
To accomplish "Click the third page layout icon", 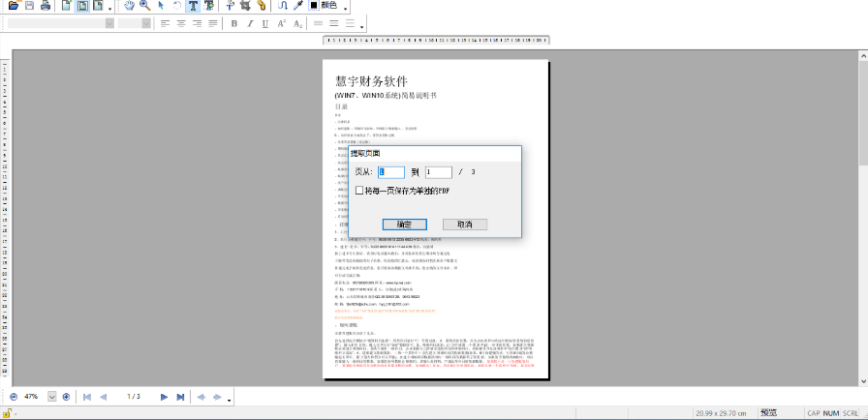I will point(98,6).
